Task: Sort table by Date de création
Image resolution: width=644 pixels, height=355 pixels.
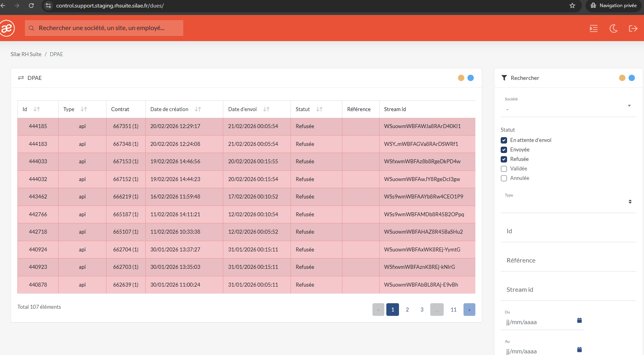Action: click(x=198, y=109)
